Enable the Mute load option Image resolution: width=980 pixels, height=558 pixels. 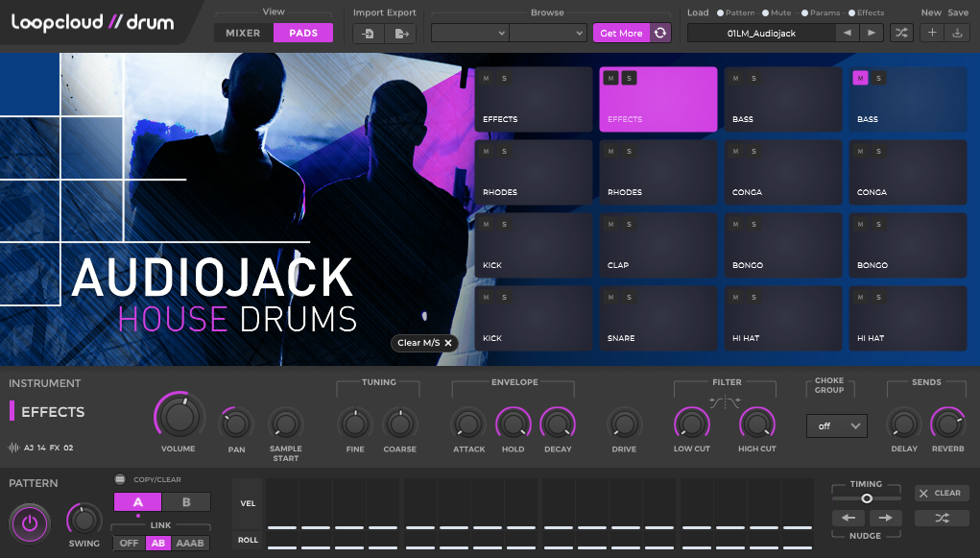(765, 12)
